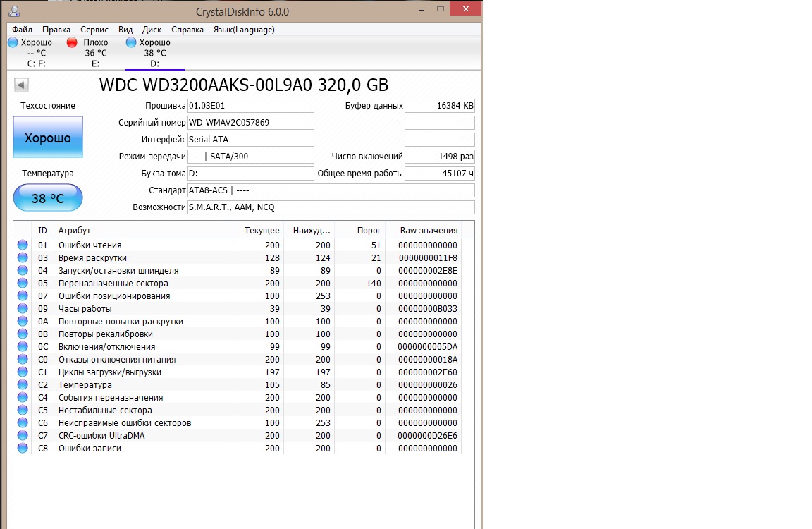Click status orb for CRC-ошибки UltraDMA row
Screen dimensions: 812x529
click(23, 435)
